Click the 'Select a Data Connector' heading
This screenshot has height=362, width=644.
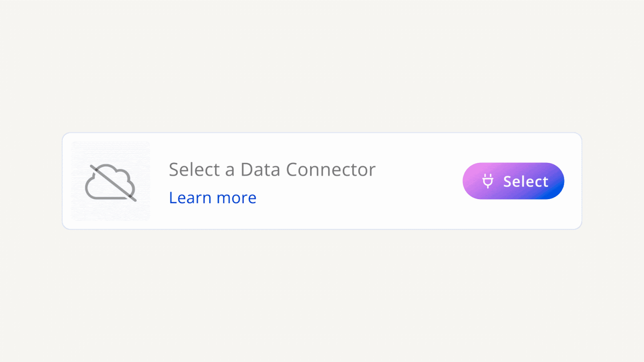click(x=272, y=170)
